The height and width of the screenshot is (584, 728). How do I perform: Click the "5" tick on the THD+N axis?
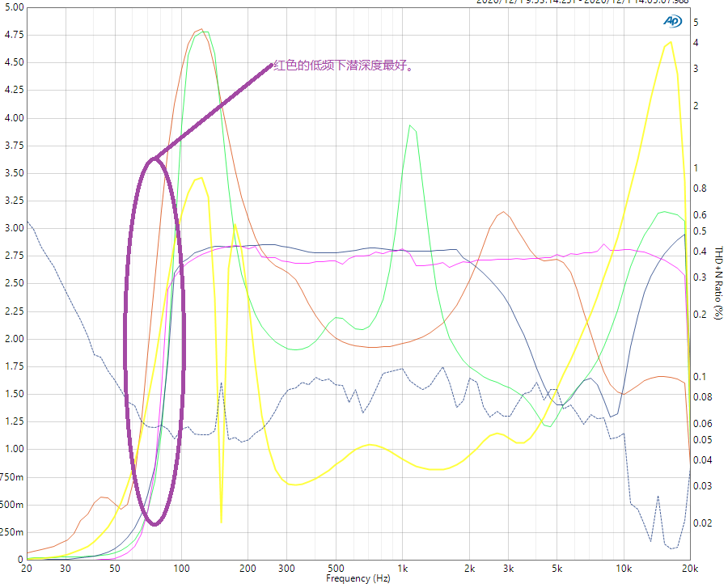pos(696,23)
